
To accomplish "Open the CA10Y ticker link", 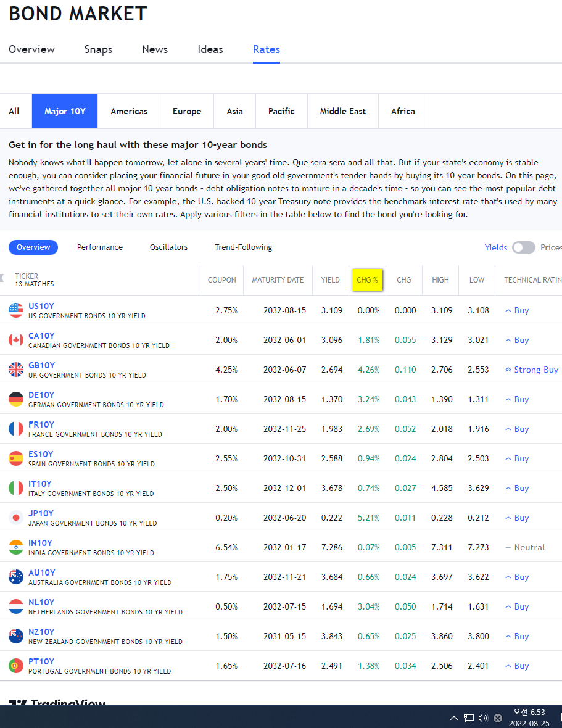I will pos(41,336).
